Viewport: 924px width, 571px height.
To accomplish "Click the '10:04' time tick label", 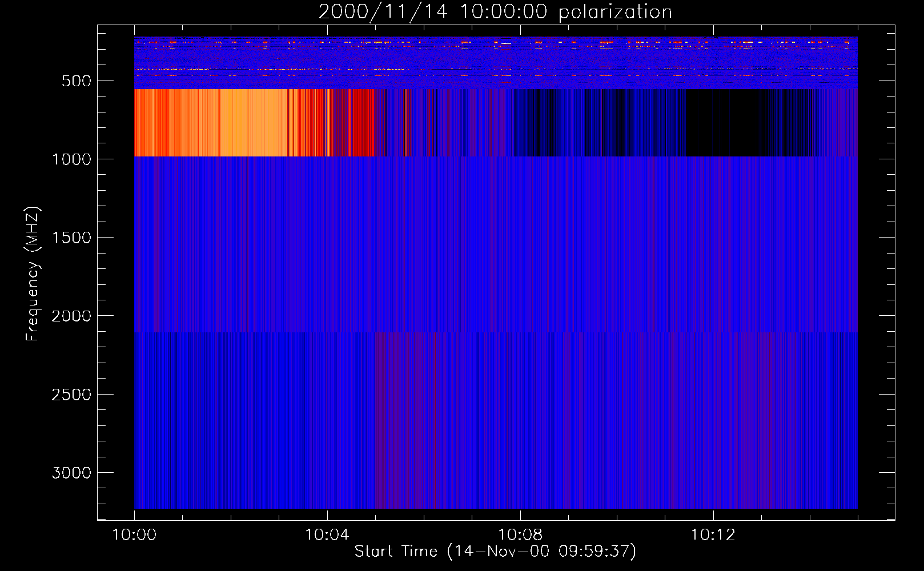I will click(x=327, y=535).
